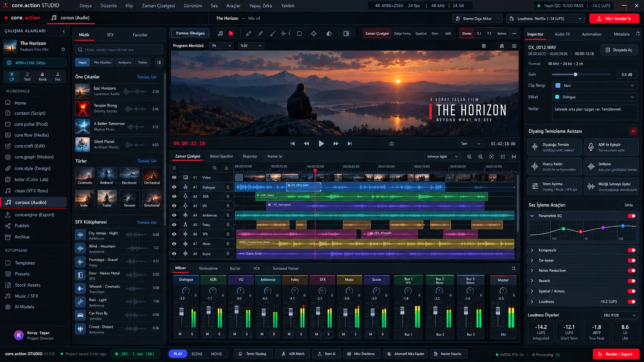Viewport: 644px width, 362px height.
Task: Play the program monitor video
Action: pyautogui.click(x=321, y=143)
